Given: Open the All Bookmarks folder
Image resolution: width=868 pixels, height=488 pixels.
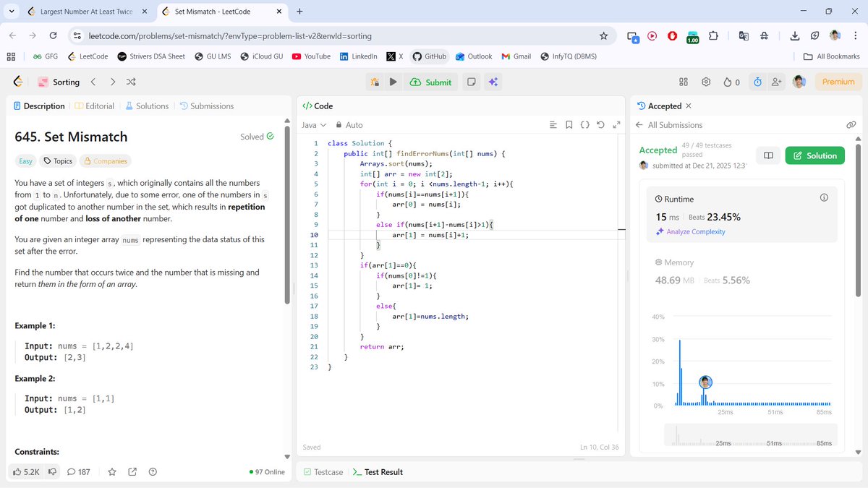Looking at the screenshot, I should (831, 56).
